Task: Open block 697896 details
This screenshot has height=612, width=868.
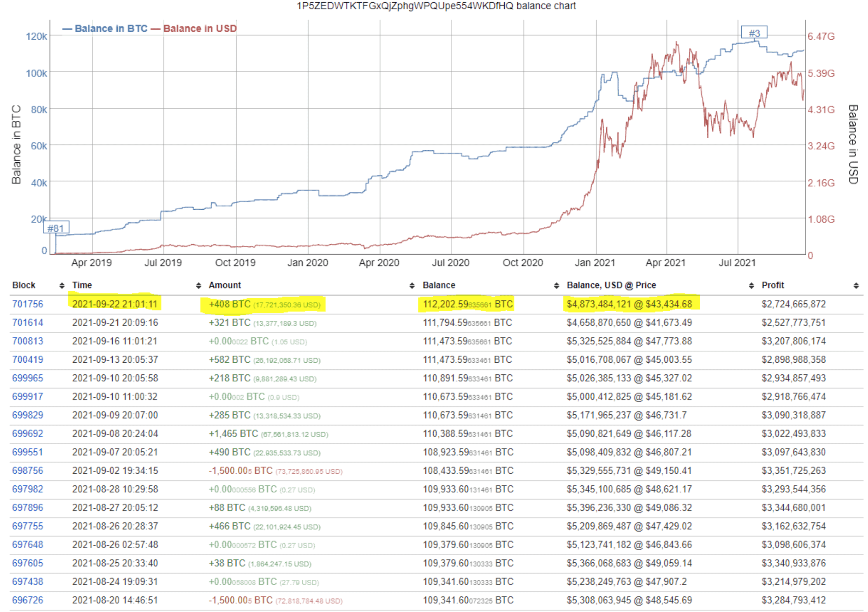Action: (28, 508)
